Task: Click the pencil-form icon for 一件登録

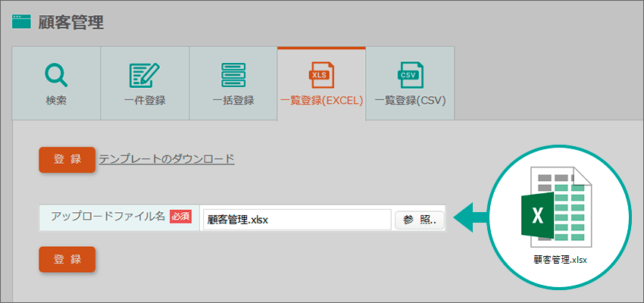Action: pos(145,75)
